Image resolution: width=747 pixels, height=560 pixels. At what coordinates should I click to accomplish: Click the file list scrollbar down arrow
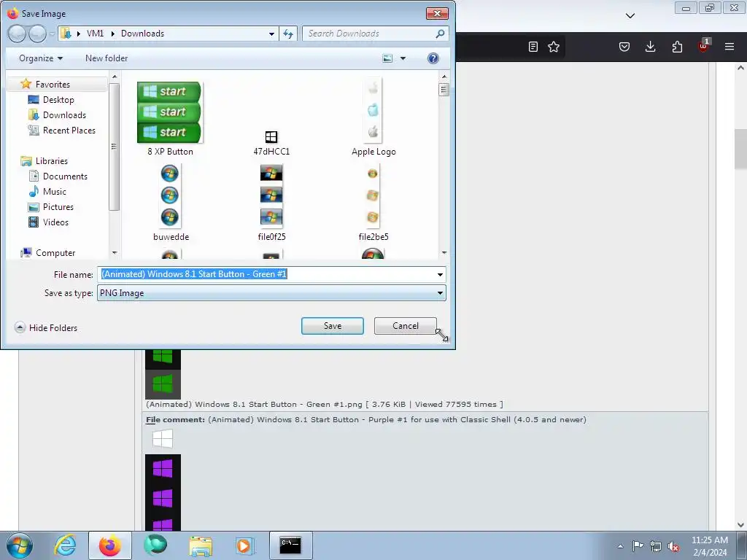444,253
